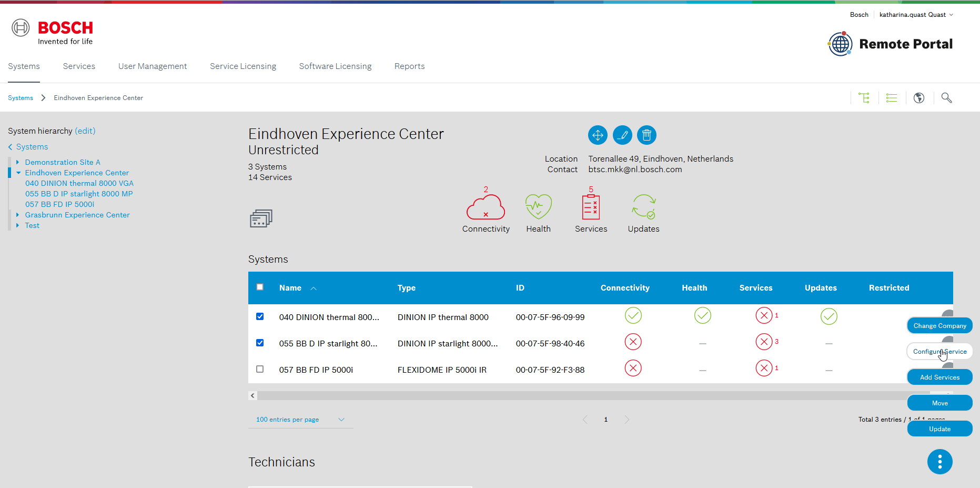Open the Software Licensing tab
Viewport: 980px width, 488px height.
(335, 66)
